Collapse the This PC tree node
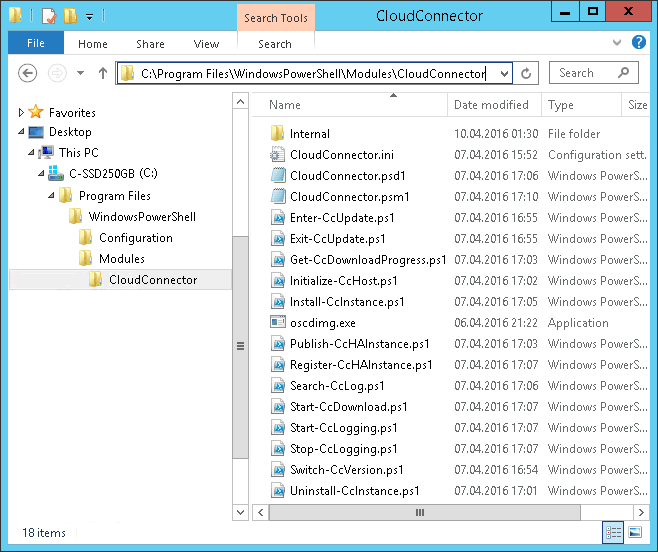Image resolution: width=658 pixels, height=552 pixels. (x=31, y=152)
